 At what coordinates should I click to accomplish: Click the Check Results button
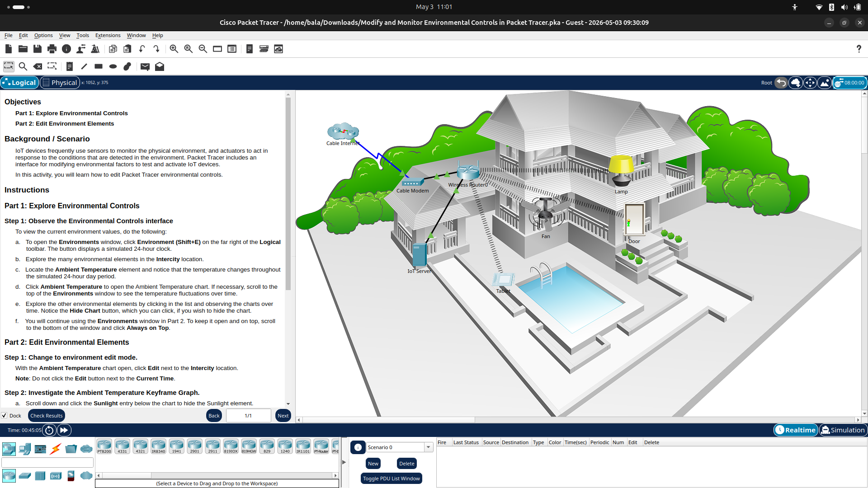point(47,416)
